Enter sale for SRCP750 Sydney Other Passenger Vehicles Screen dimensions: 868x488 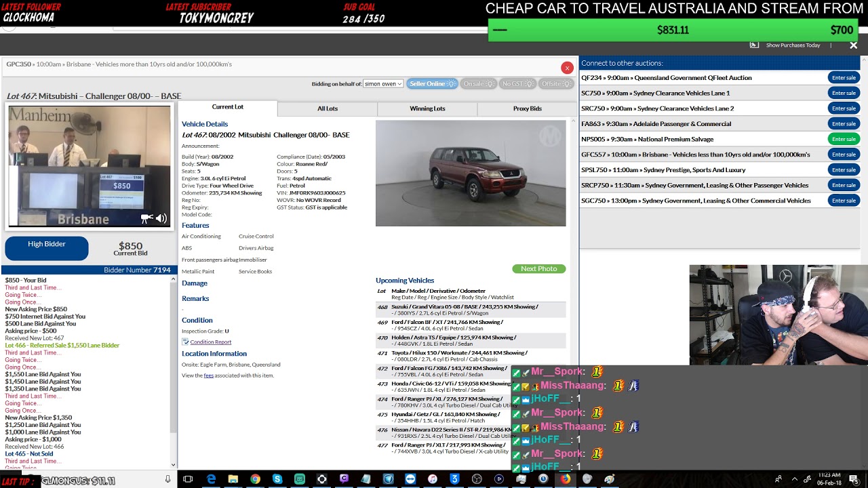point(844,185)
